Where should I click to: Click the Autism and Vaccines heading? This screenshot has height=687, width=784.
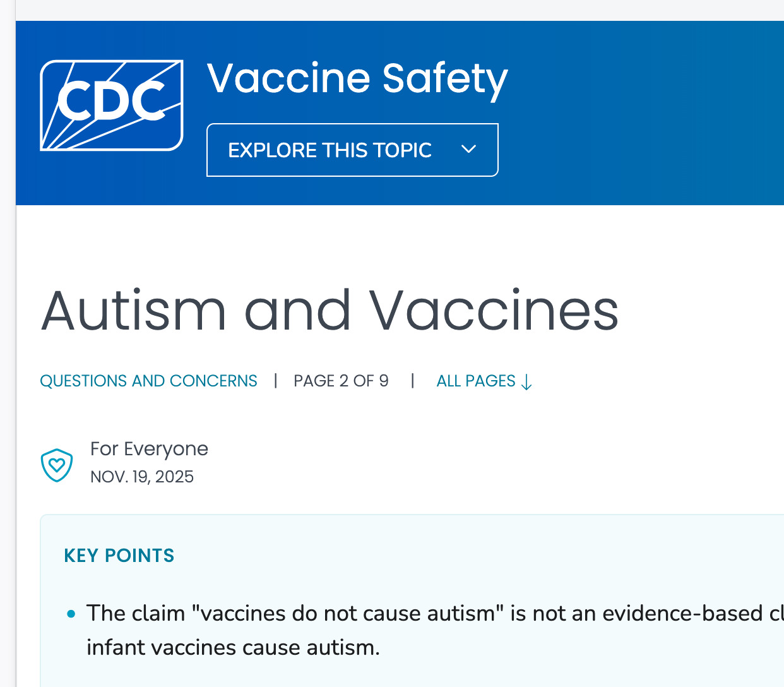point(330,311)
